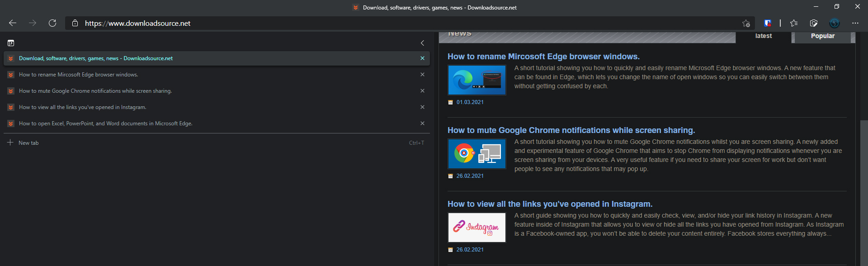Screen dimensions: 868x266
Task: Click favicon of the Excel, PowerPoint tab
Action: (x=11, y=123)
